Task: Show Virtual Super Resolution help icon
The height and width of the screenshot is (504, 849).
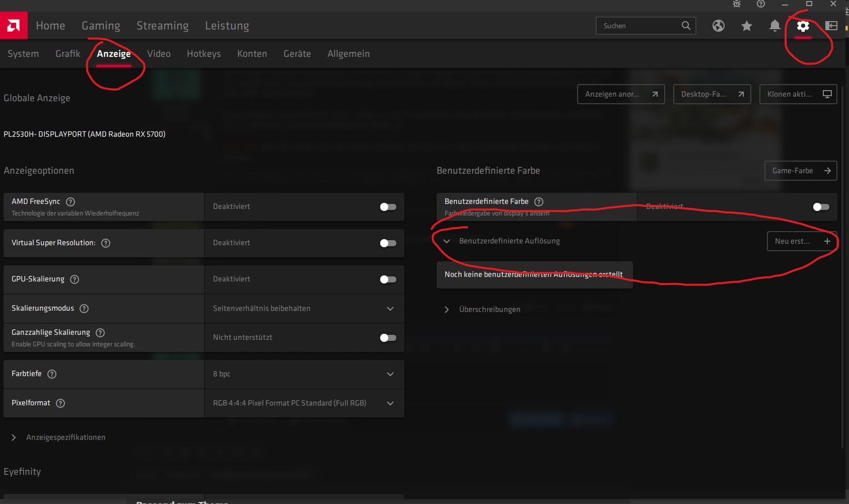Action: pyautogui.click(x=106, y=243)
